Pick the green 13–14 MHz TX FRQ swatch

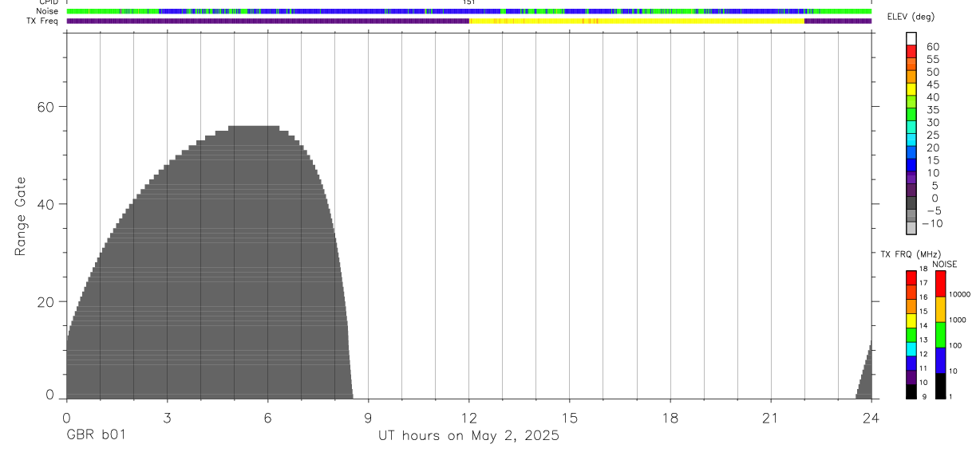911,334
